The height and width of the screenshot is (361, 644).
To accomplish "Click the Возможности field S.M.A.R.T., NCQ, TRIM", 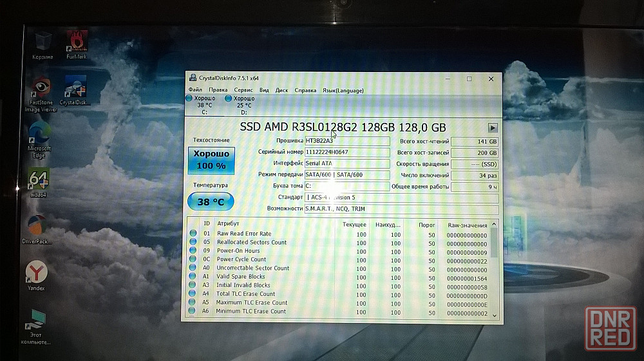I will click(x=402, y=208).
